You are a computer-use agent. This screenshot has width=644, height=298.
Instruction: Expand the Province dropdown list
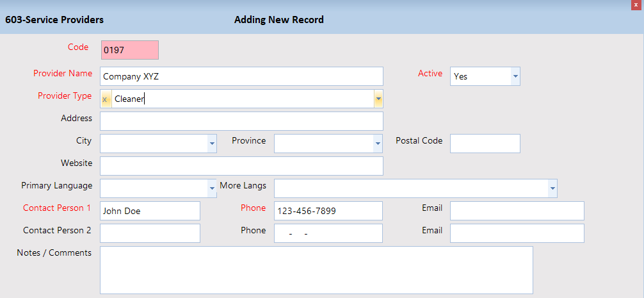pyautogui.click(x=377, y=144)
